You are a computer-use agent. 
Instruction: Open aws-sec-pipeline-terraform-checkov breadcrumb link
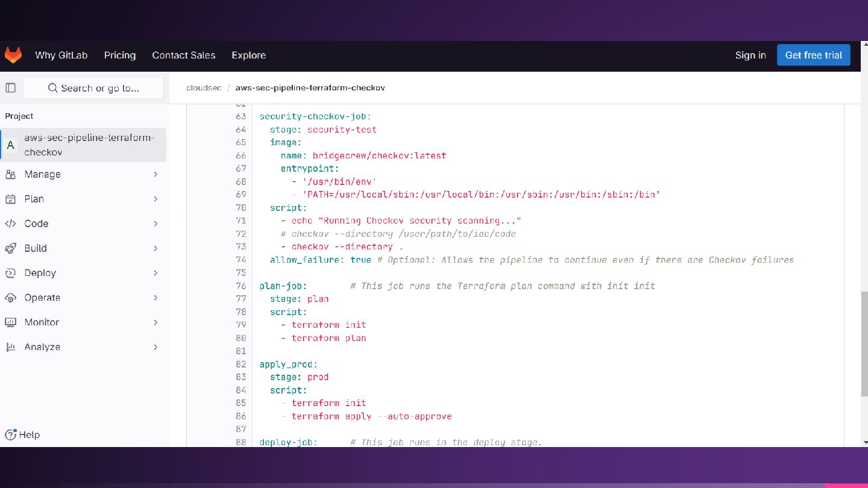tap(310, 88)
